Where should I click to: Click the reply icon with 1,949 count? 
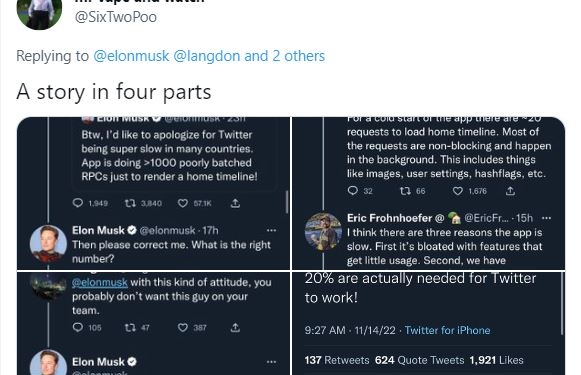tap(78, 203)
